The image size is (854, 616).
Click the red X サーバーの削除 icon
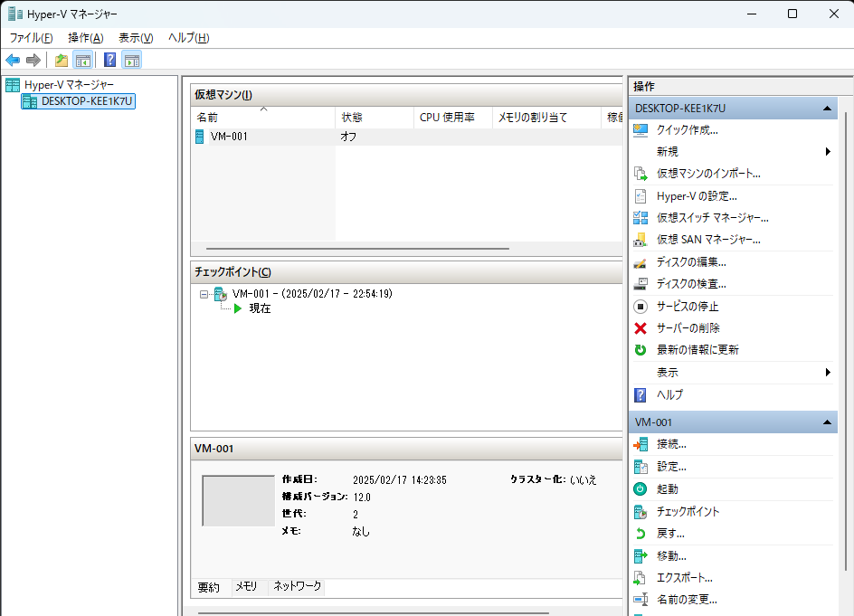[x=640, y=328]
